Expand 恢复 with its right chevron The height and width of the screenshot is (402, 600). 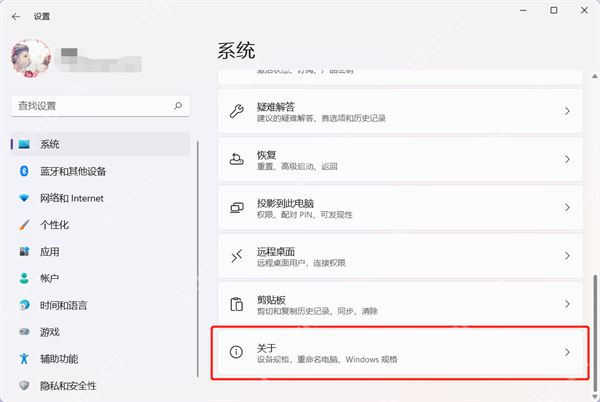567,159
